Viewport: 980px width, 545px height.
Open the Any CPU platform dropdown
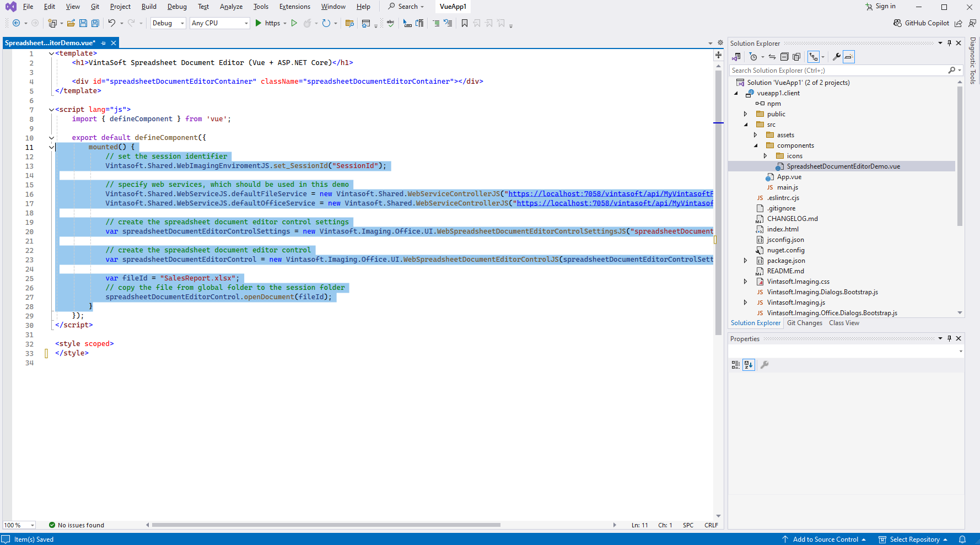219,23
